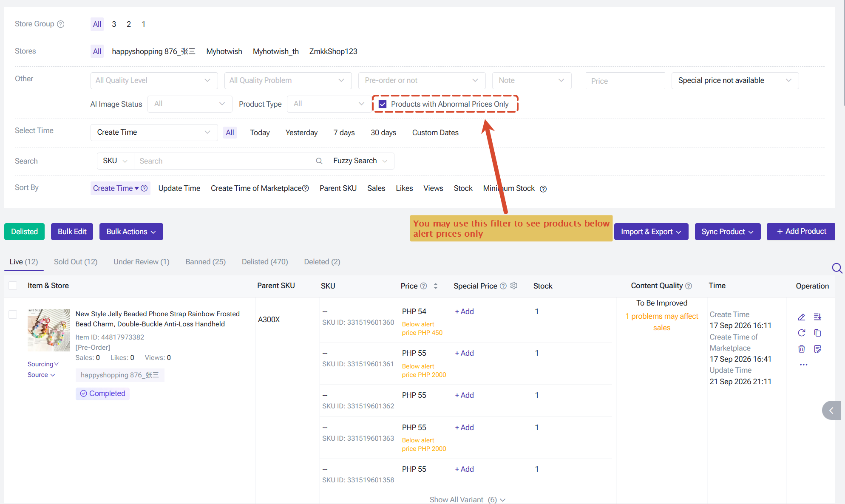The image size is (845, 504).
Task: Click the trash delete icon in Operation column
Action: coord(801,349)
